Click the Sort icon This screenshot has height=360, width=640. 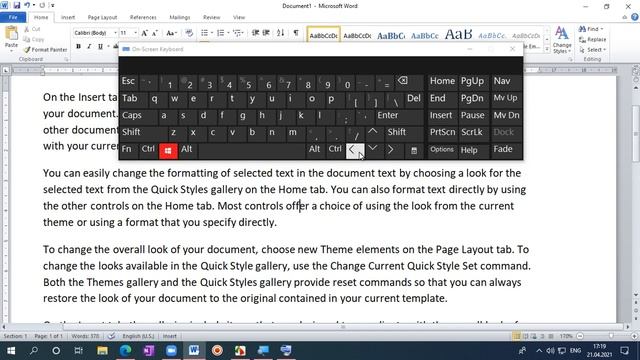coord(280,33)
